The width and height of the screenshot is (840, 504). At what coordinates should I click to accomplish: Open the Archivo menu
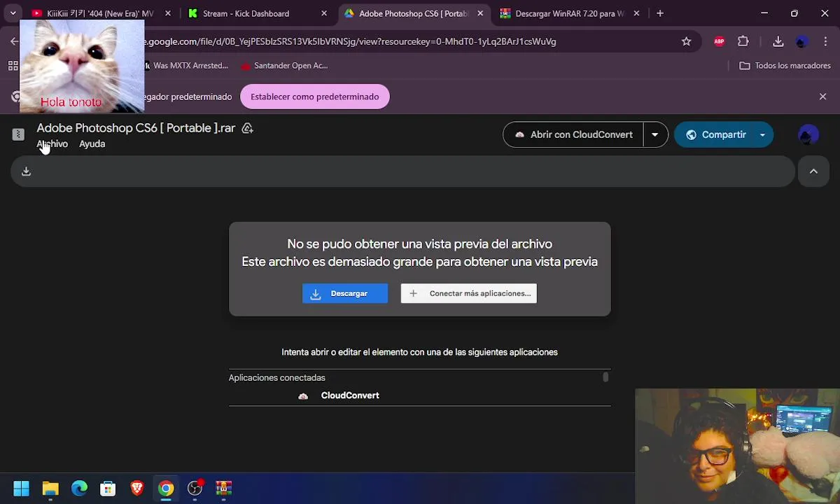pyautogui.click(x=52, y=143)
